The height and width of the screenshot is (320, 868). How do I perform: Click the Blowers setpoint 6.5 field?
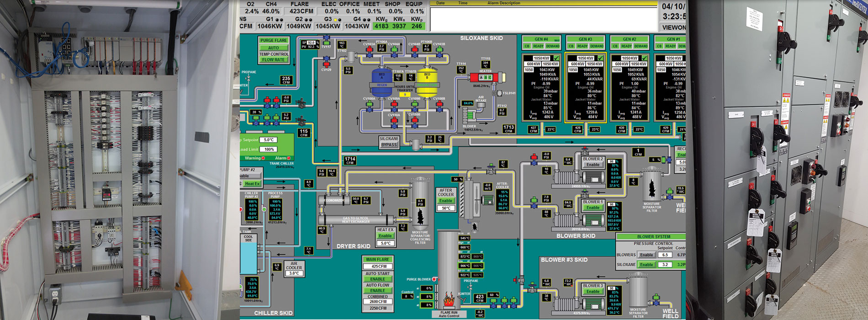tap(665, 255)
